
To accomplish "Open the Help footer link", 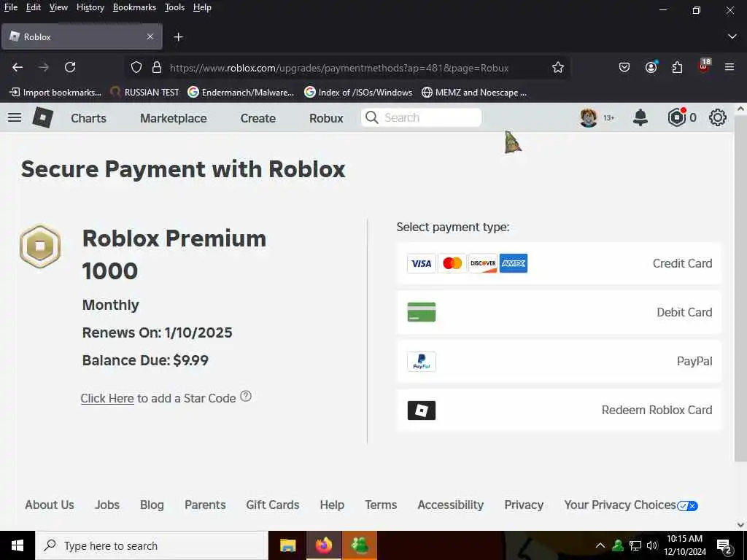I will tap(332, 505).
